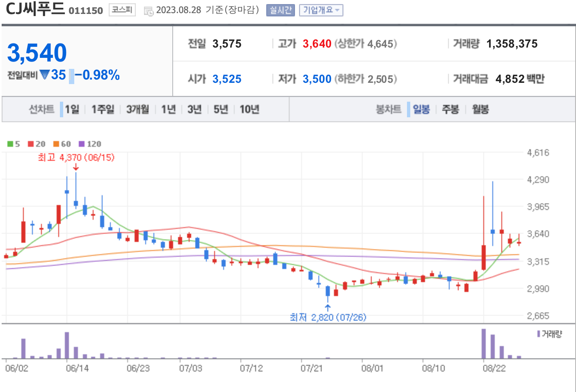Switch to the 일봉 candlestick chart

(421, 109)
